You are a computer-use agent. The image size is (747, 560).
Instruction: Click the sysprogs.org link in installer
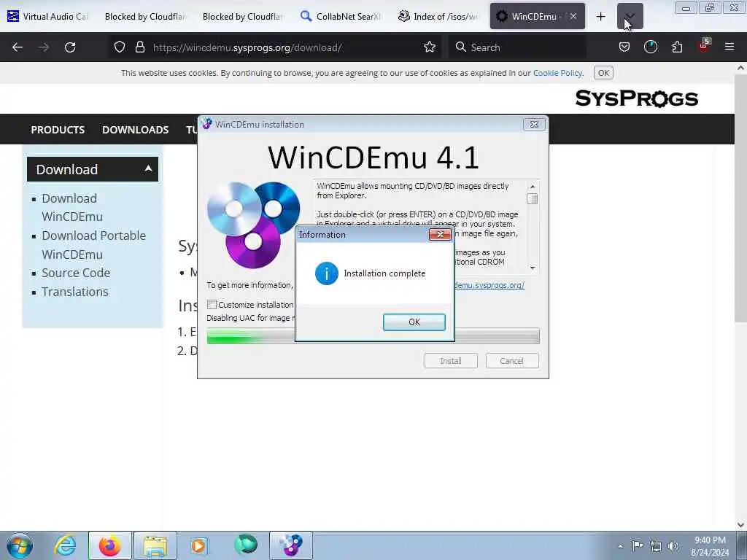[x=489, y=285]
